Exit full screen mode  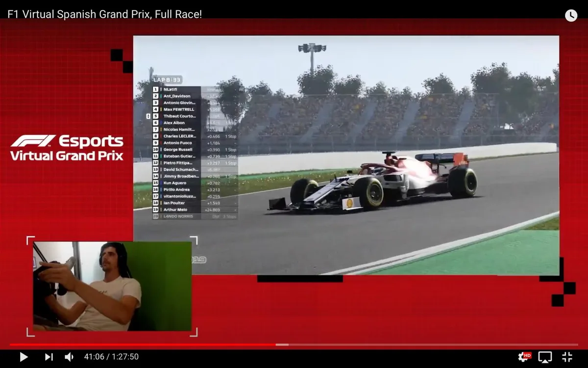tap(567, 357)
